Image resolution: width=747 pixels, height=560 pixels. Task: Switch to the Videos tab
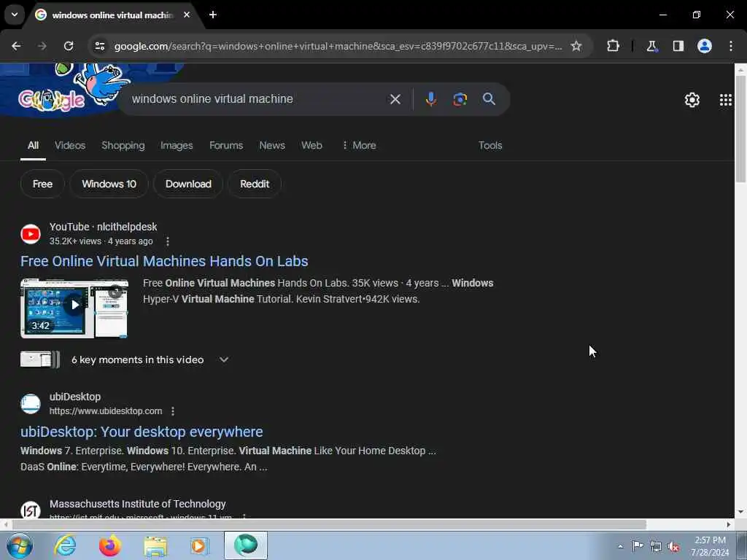(x=70, y=145)
